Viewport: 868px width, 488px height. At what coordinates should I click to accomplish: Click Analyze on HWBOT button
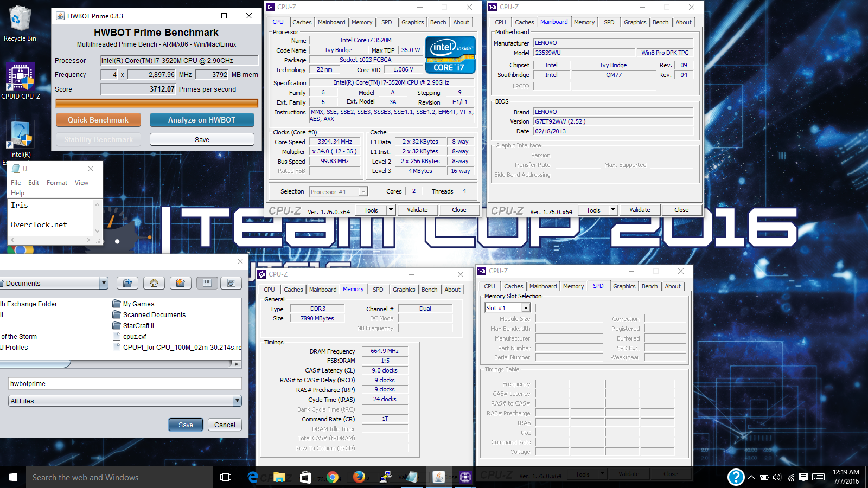point(202,120)
